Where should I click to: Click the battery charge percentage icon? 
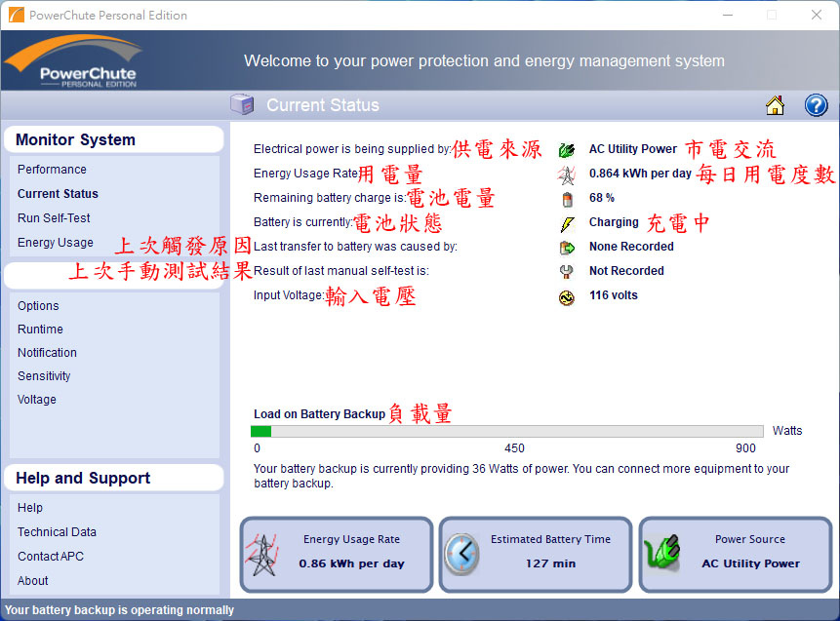pos(568,199)
